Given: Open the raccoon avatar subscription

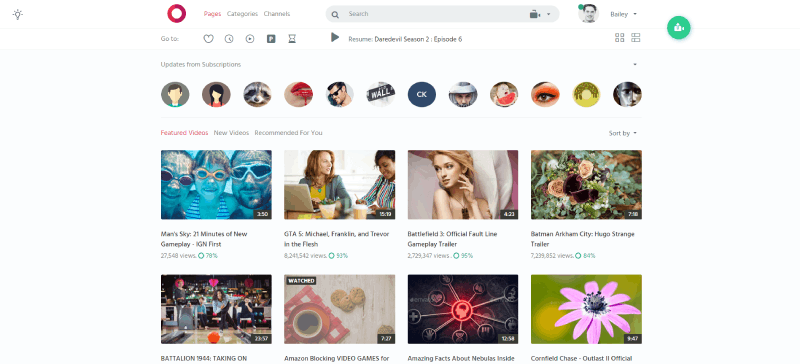Looking at the screenshot, I should tap(258, 94).
